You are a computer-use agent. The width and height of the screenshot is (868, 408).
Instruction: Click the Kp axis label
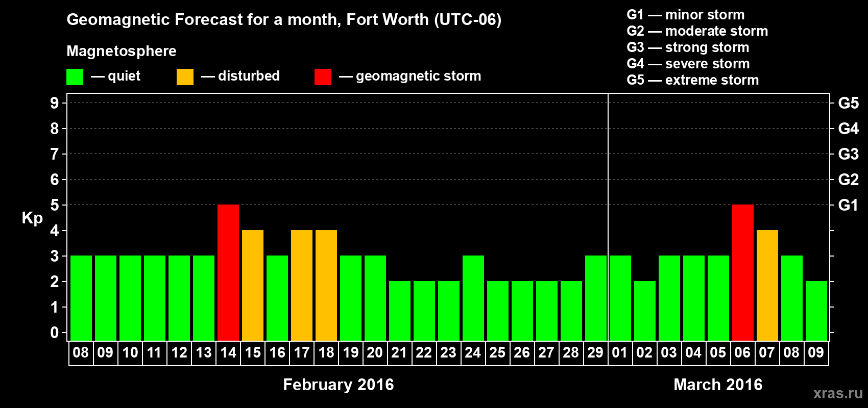coord(32,218)
